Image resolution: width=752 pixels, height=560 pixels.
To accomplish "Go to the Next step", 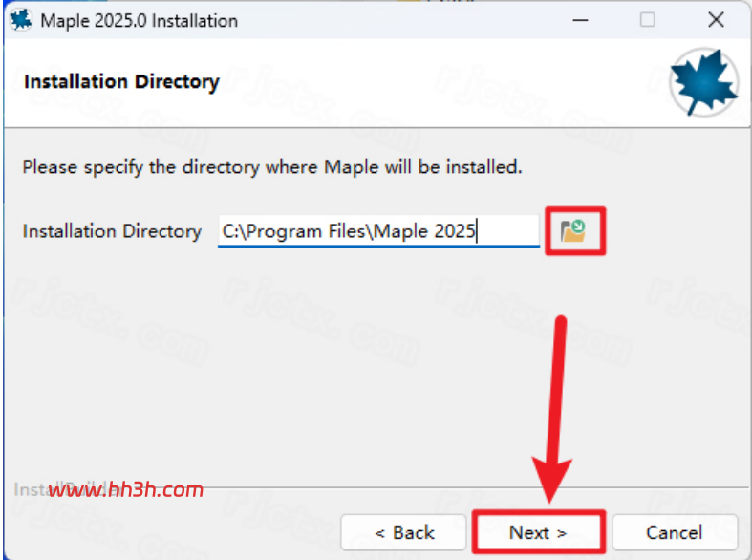I will (538, 532).
